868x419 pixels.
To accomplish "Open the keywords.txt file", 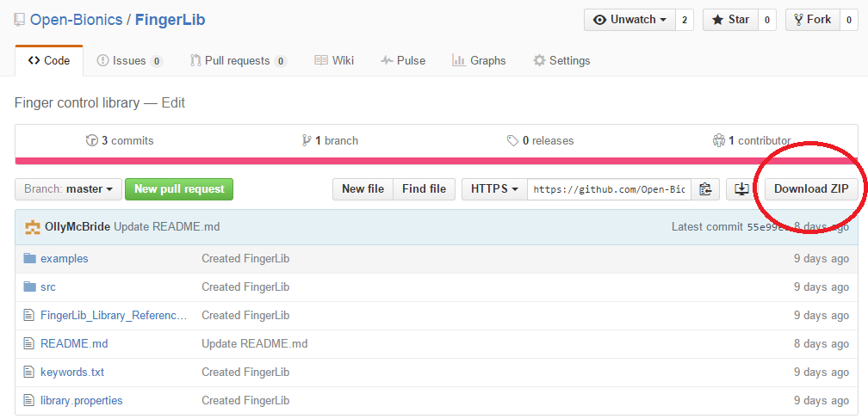I will click(x=72, y=372).
